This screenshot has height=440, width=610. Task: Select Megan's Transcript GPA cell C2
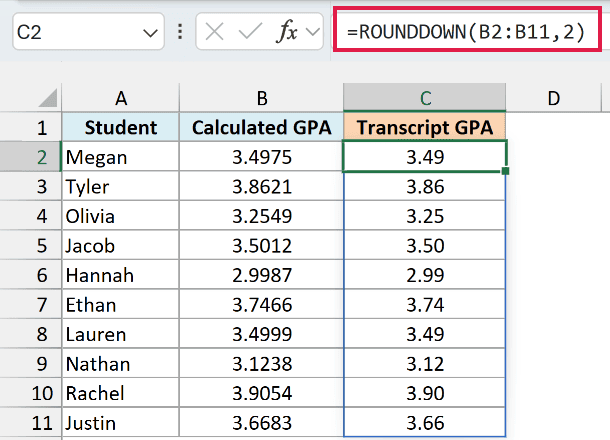pos(425,156)
